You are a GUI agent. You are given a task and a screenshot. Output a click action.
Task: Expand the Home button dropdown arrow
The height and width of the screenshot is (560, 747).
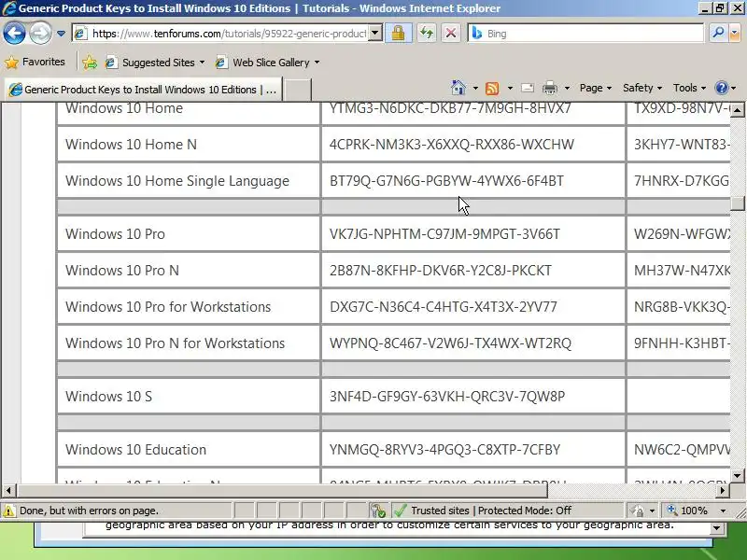(x=475, y=88)
